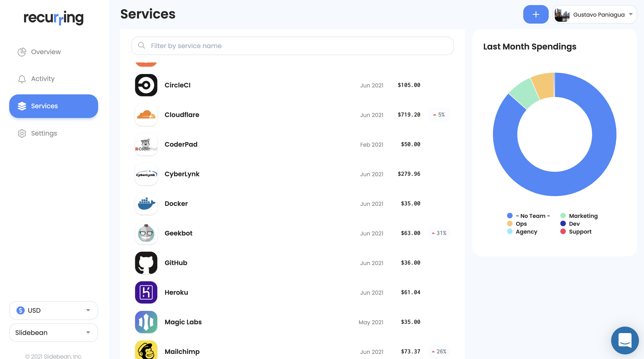Click the Settings gear icon
Image resolution: width=644 pixels, height=359 pixels.
pos(22,133)
